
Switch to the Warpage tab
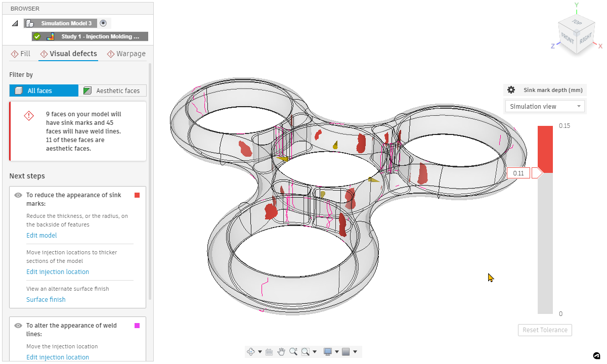[x=125, y=54]
